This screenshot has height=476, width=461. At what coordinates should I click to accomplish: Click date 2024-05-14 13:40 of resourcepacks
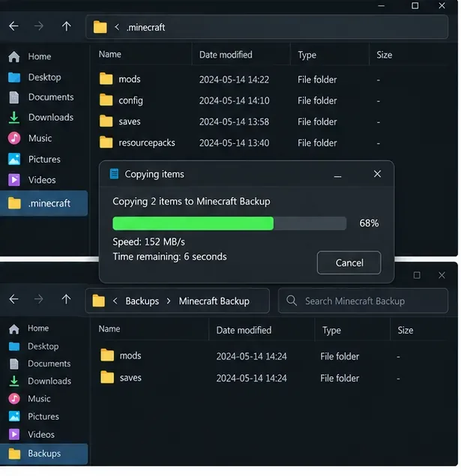pyautogui.click(x=234, y=143)
